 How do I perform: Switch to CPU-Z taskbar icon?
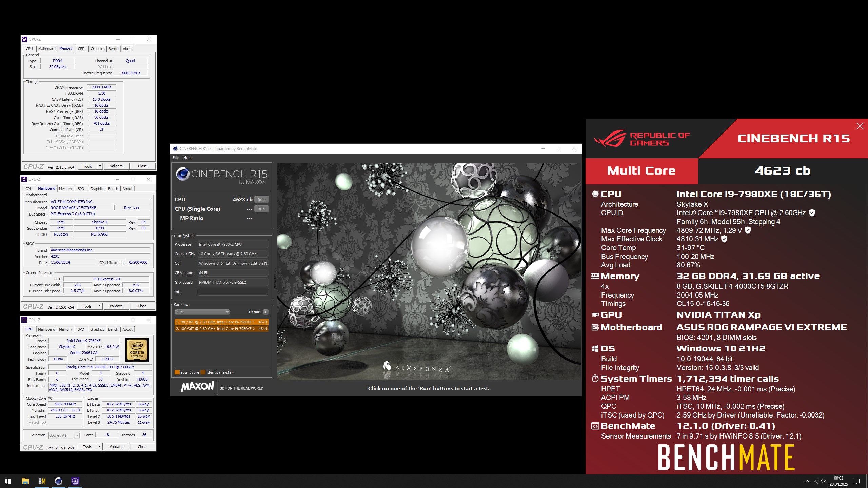coord(75,481)
